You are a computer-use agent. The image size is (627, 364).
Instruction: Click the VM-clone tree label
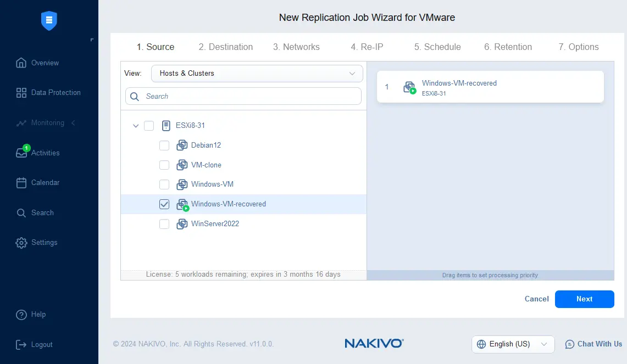pyautogui.click(x=206, y=165)
